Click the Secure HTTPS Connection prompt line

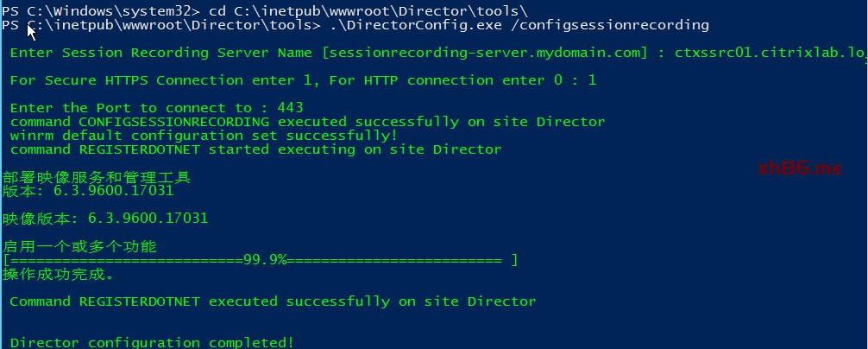coord(302,80)
